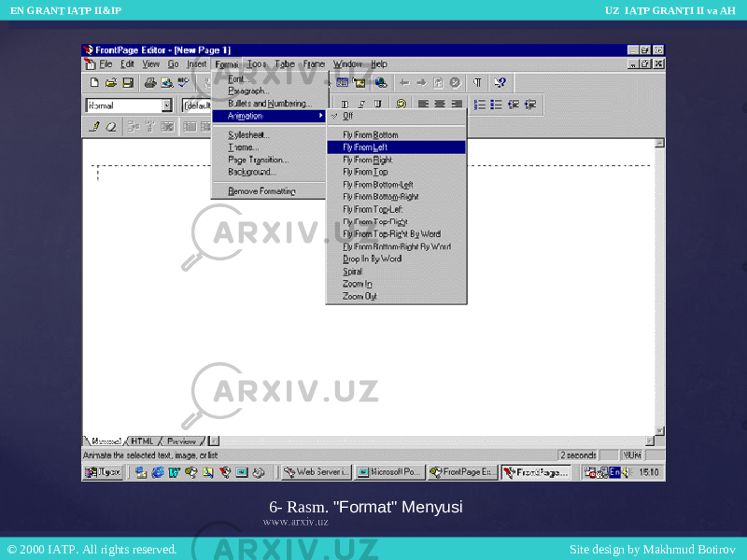Select highlighted Fly From Left animation
Image resolution: width=747 pixels, height=560 pixels.
[396, 147]
